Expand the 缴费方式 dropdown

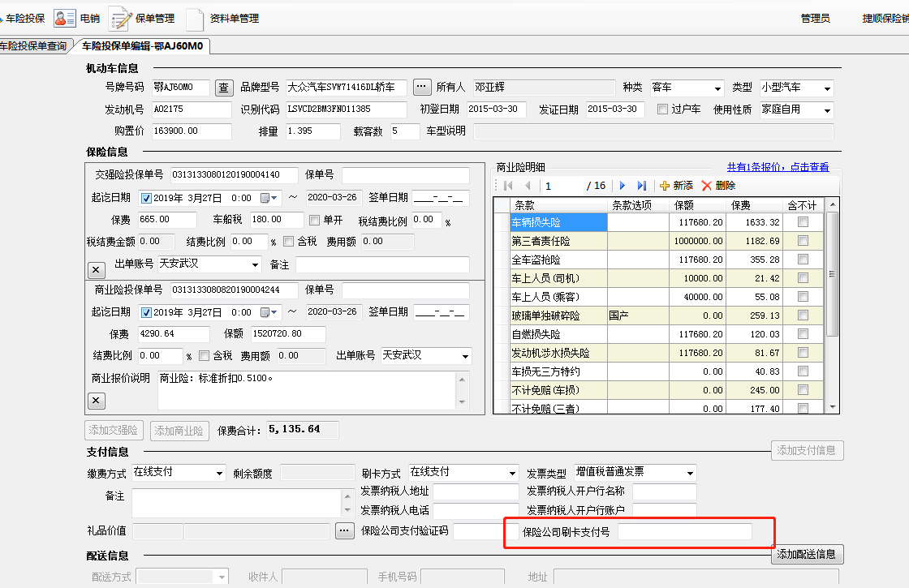click(219, 473)
